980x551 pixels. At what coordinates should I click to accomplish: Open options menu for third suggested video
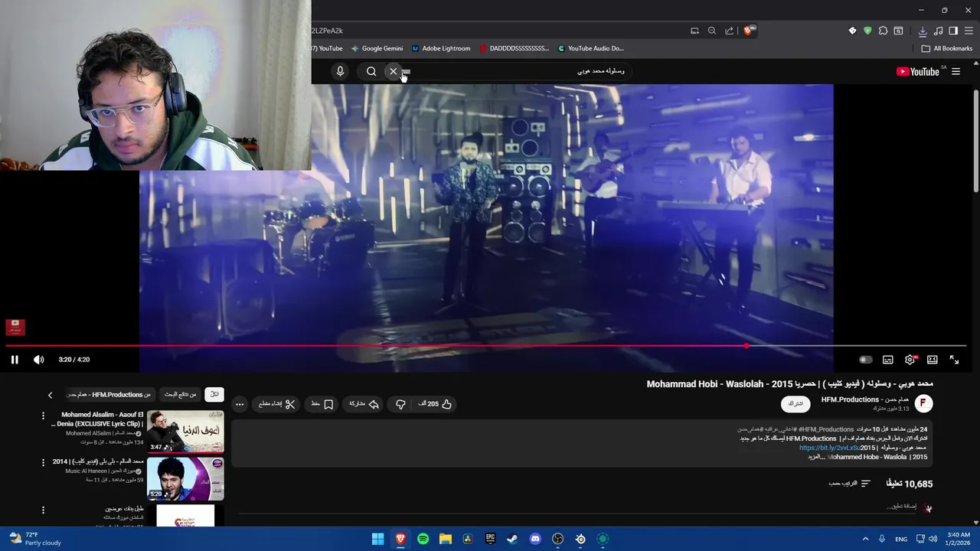coord(43,510)
